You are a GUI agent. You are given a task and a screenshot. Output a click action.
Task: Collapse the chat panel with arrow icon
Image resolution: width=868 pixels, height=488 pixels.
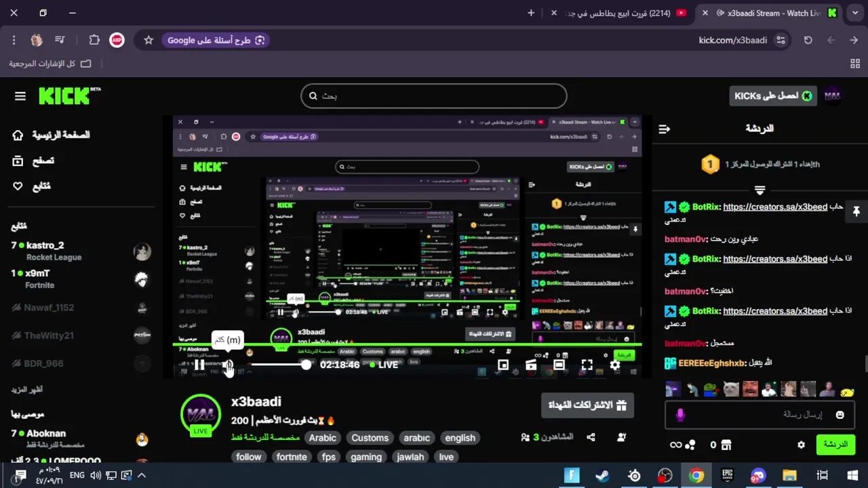(665, 129)
